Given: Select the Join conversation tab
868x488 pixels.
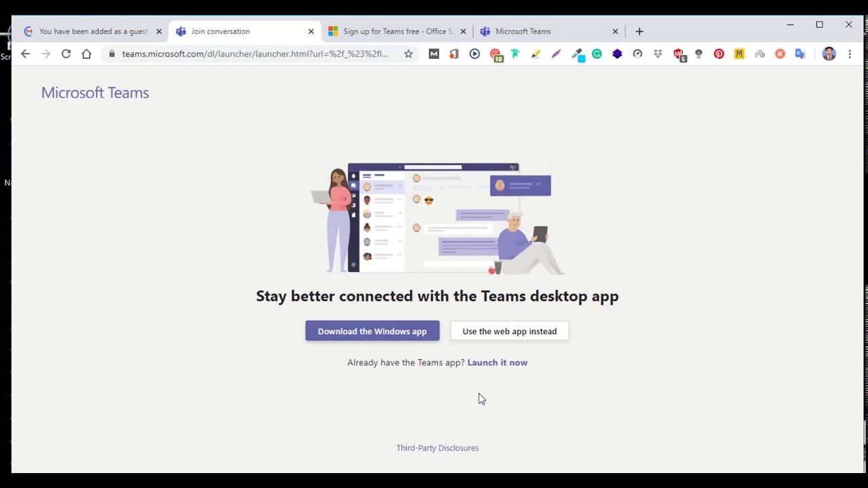Looking at the screenshot, I should point(244,31).
